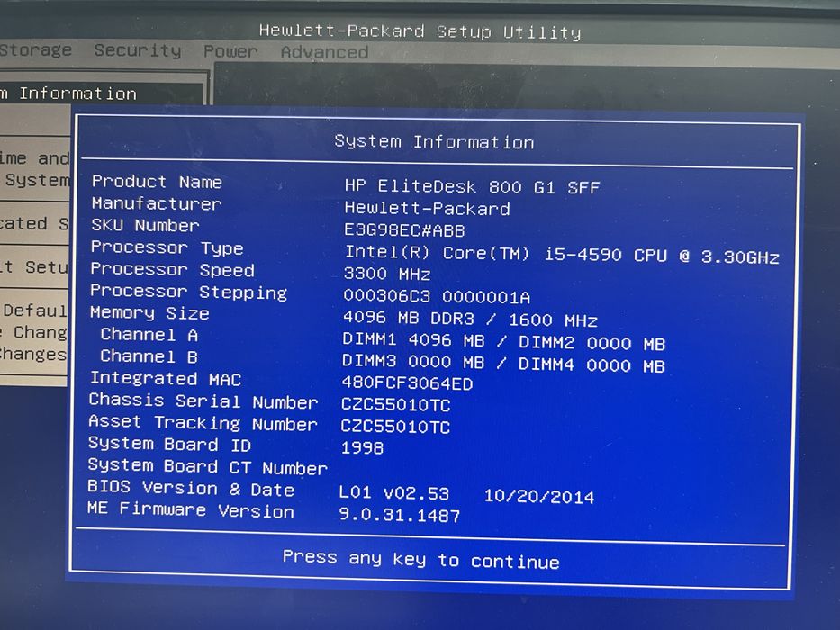
Task: Select the Processor Type label
Action: point(167,247)
